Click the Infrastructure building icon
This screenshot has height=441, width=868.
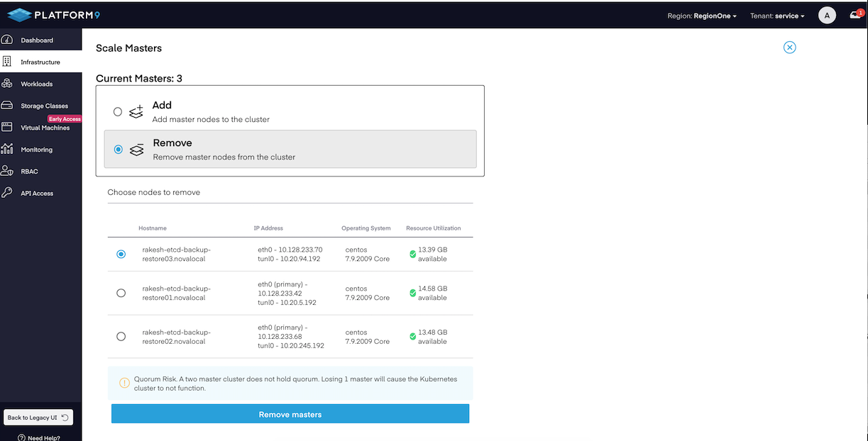pyautogui.click(x=7, y=62)
